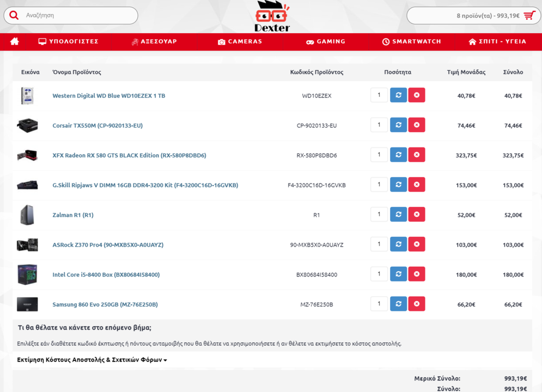Focus quantity field for XFX Radeon RX 580
542x392 pixels.
click(379, 155)
